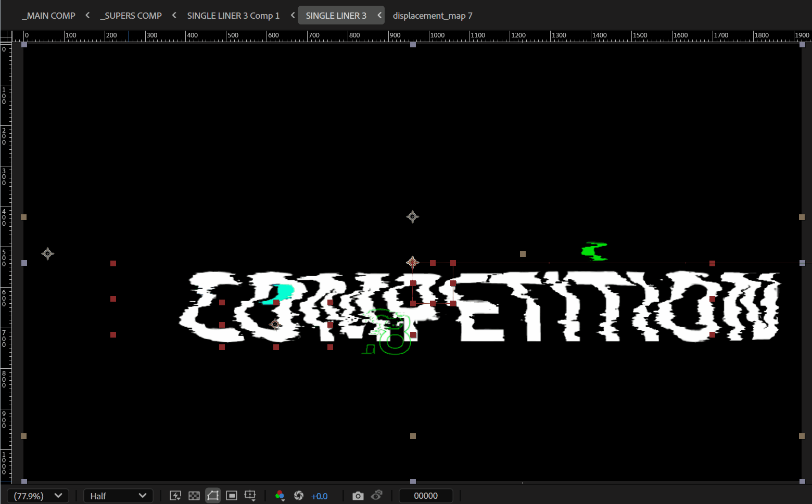Viewport: 812px width, 504px height.
Task: Click the anchor point crosshair inside the letter O
Action: (275, 325)
